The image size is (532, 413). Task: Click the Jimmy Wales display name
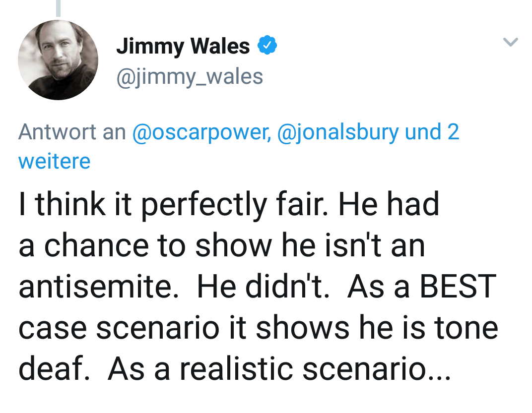coord(183,46)
